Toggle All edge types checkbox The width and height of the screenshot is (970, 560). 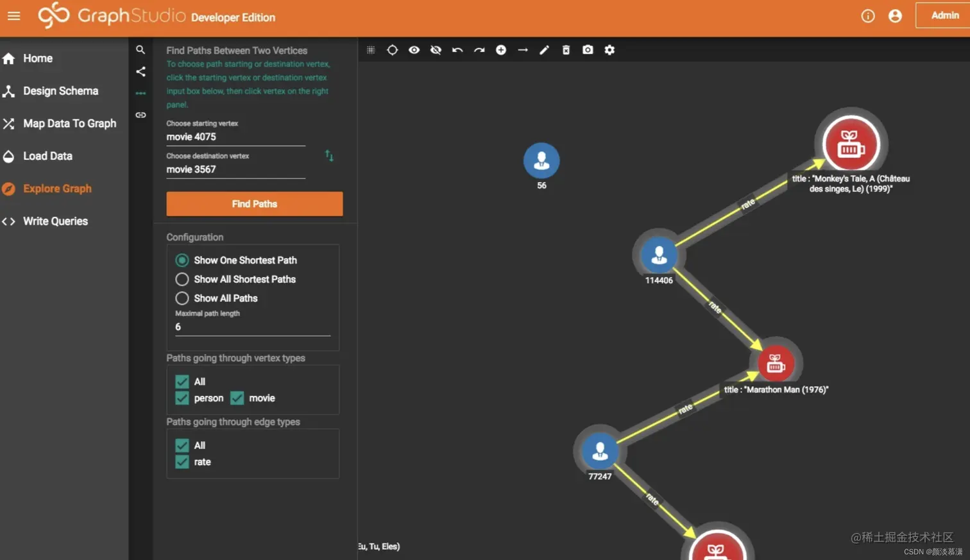pos(182,445)
